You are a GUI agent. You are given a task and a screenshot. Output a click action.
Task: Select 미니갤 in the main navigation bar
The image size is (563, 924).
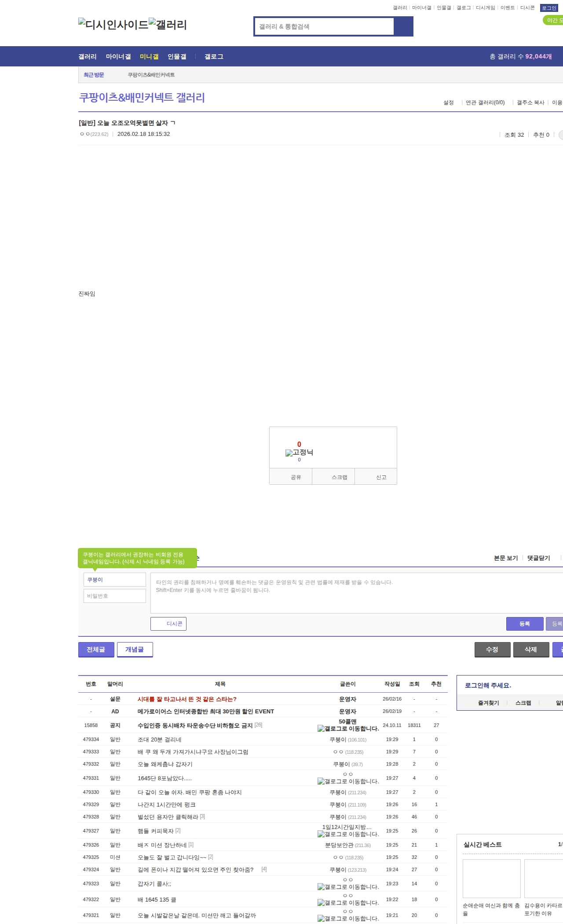[x=149, y=57]
